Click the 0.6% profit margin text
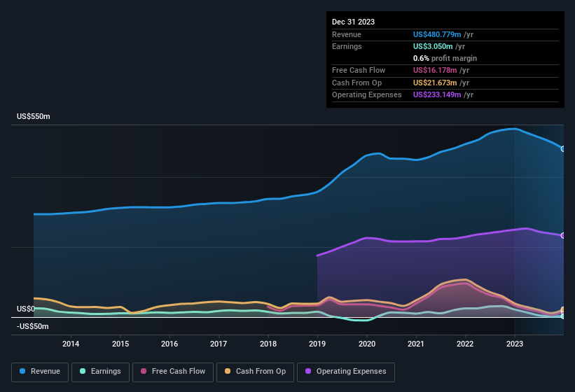 445,58
